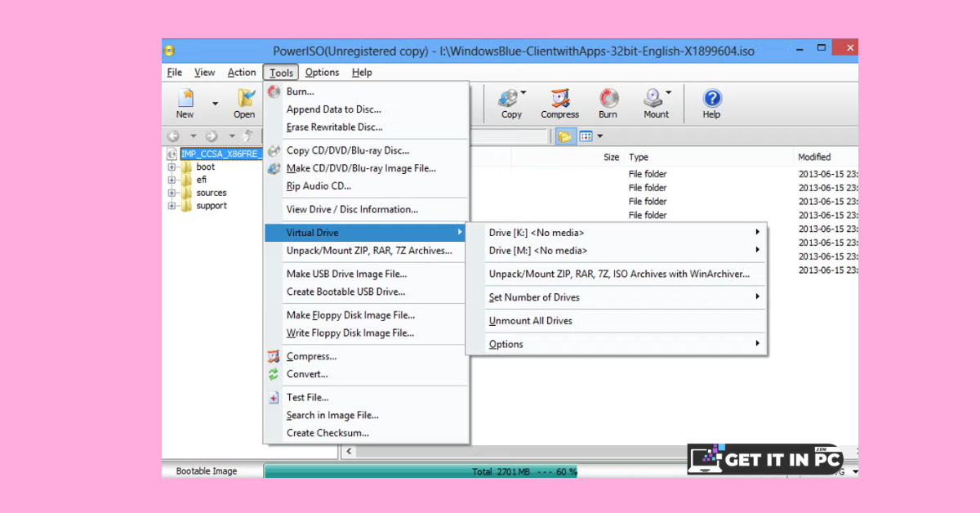Image resolution: width=980 pixels, height=513 pixels.
Task: Choose Unpack/Mount archives with WinArchiver...
Action: click(x=617, y=274)
